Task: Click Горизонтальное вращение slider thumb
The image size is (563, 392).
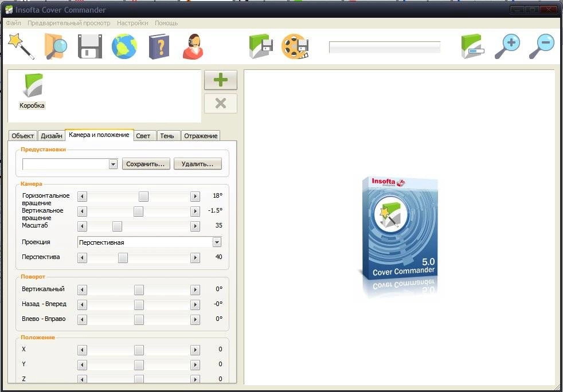Action: [x=144, y=197]
